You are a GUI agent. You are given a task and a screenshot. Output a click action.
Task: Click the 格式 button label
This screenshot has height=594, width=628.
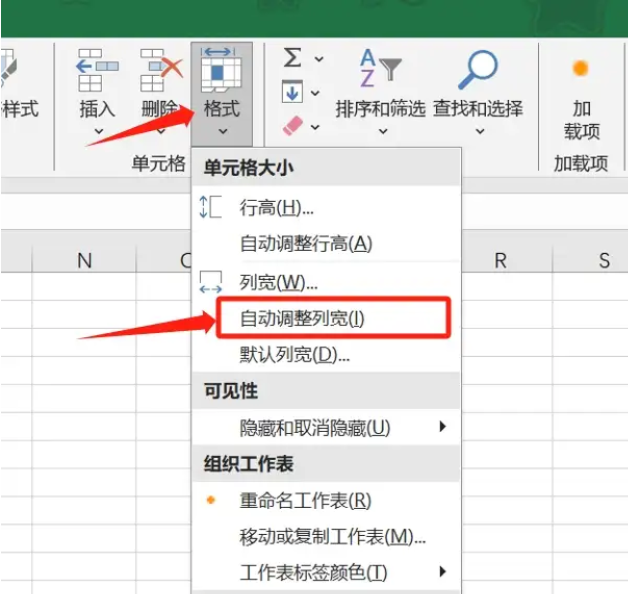coord(222,109)
